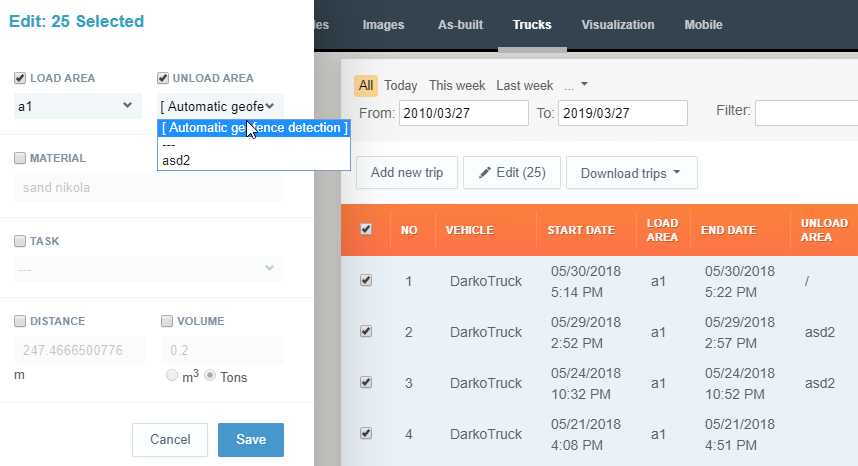Image resolution: width=858 pixels, height=466 pixels.
Task: Click the Save button
Action: [x=251, y=440]
